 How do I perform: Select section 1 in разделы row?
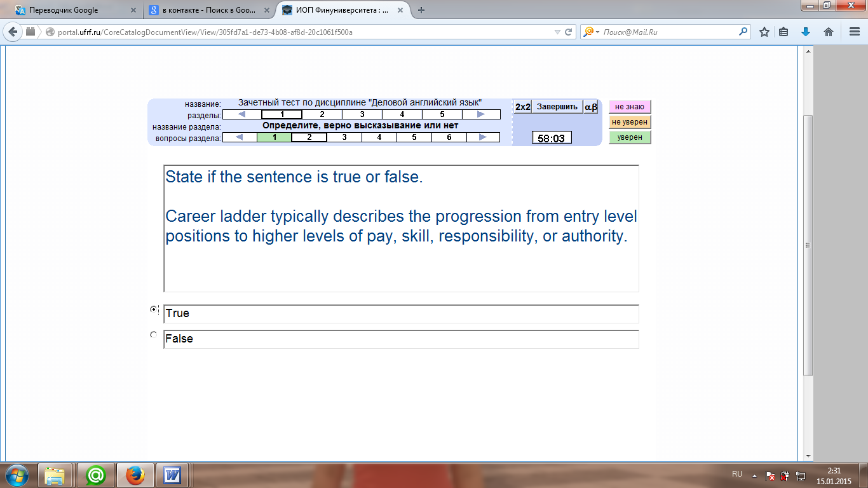pyautogui.click(x=281, y=114)
